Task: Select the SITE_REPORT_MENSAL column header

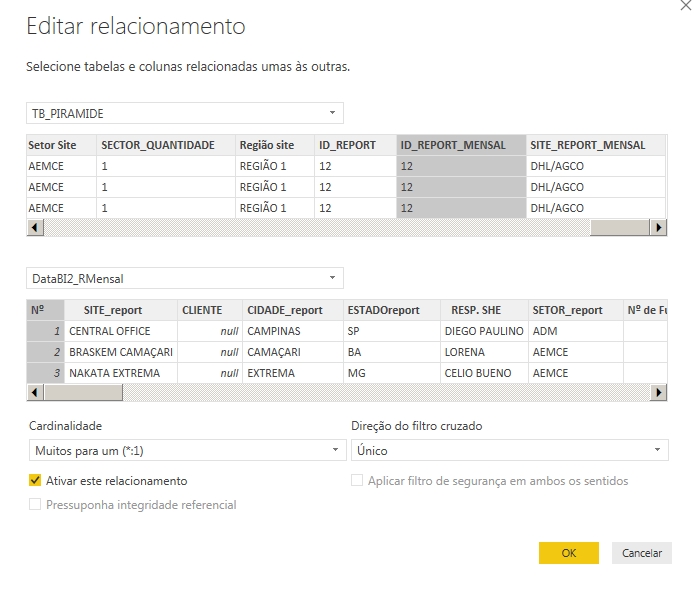Action: [x=596, y=145]
